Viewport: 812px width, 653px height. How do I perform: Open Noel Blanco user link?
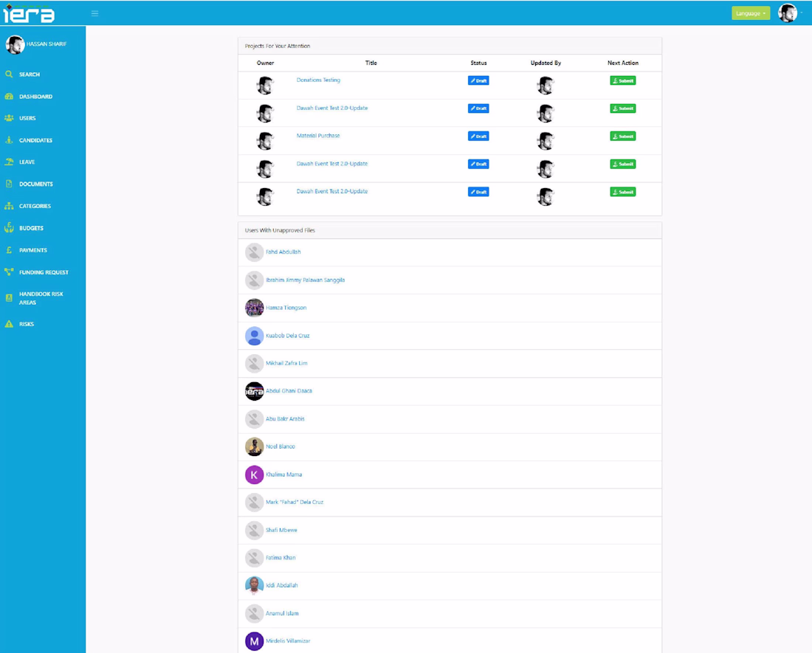point(281,446)
